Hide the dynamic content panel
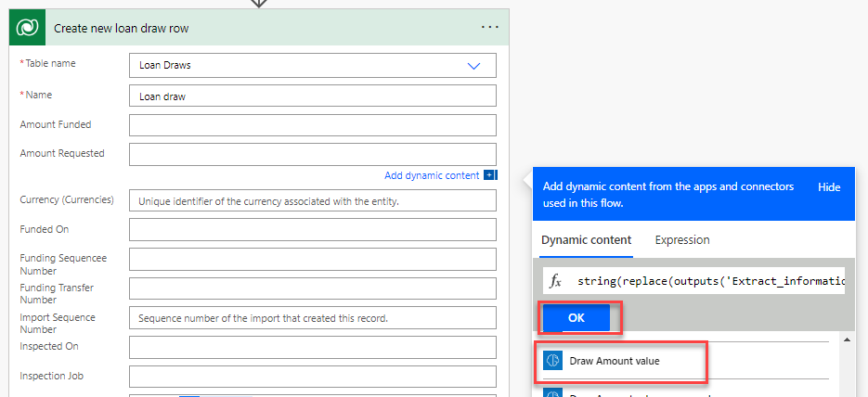The width and height of the screenshot is (868, 397). point(829,186)
